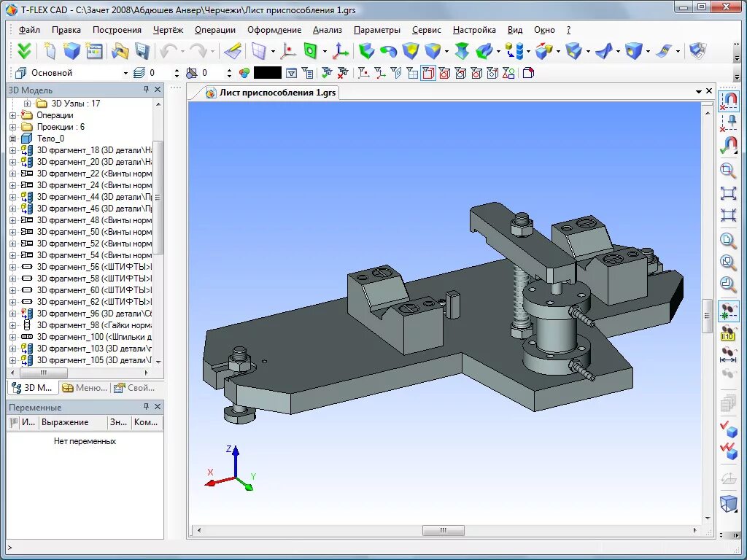The height and width of the screenshot is (560, 747).
Task: Open the Основной layer dropdown
Action: point(125,74)
